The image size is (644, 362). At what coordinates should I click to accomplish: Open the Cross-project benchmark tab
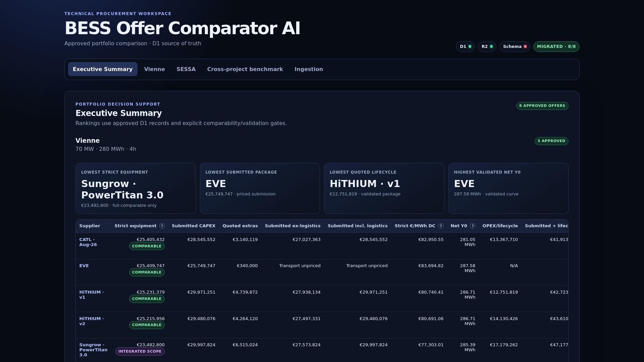click(245, 69)
